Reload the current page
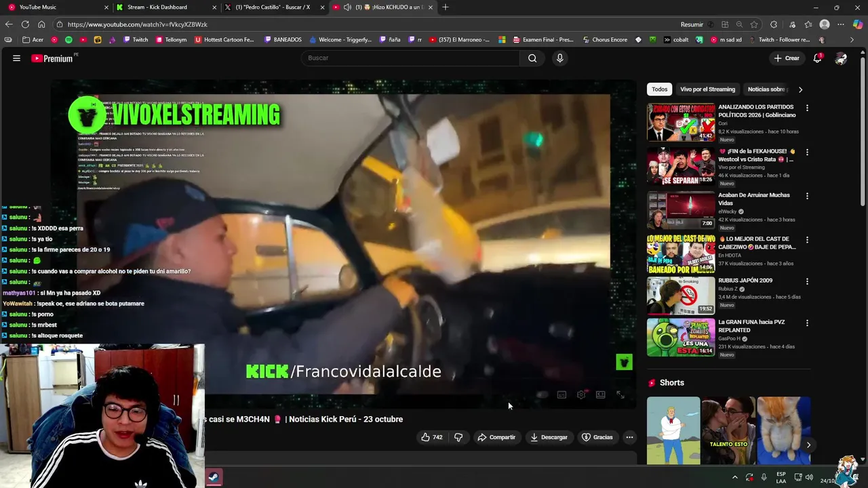The height and width of the screenshot is (488, 868). 25,24
